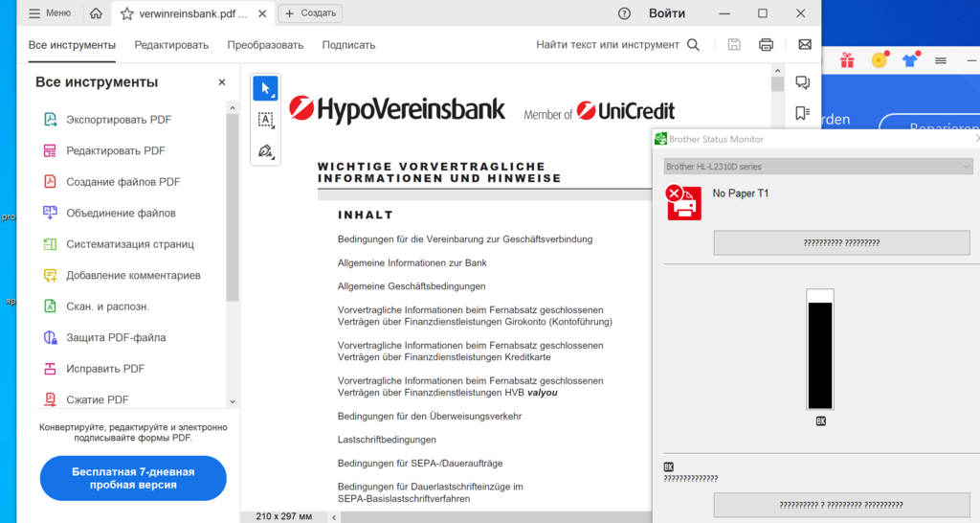The image size is (980, 523).
Task: Open the Преобразовать tab
Action: pos(265,45)
